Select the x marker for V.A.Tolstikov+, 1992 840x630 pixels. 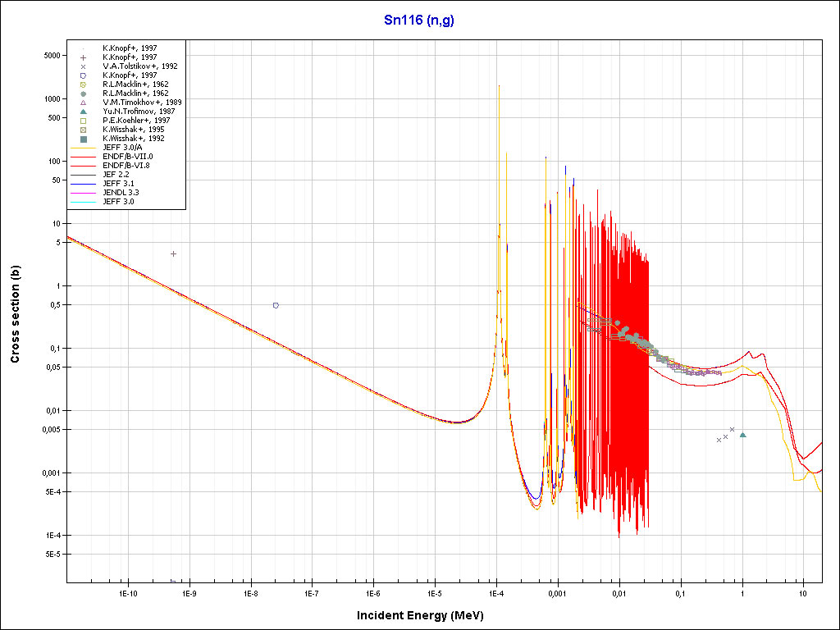83,66
